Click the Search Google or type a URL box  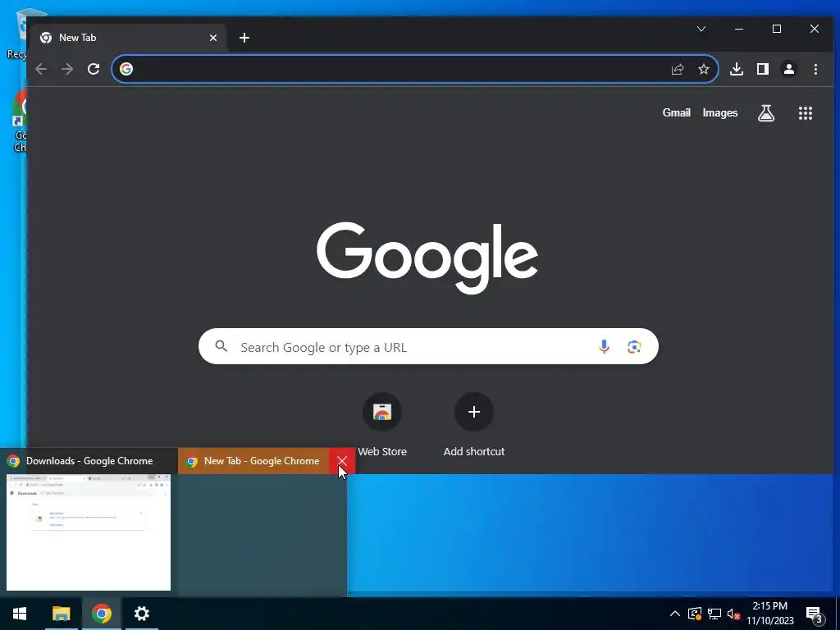pos(428,347)
